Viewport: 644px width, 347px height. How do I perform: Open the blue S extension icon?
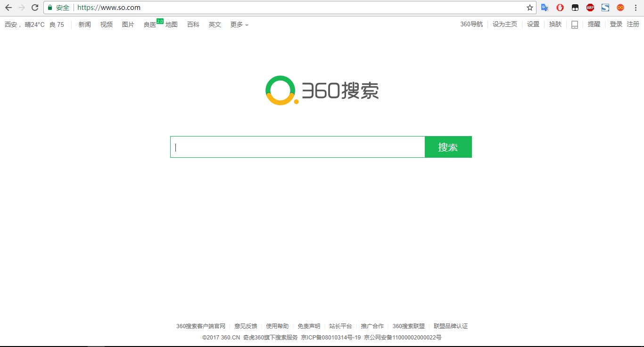click(605, 8)
